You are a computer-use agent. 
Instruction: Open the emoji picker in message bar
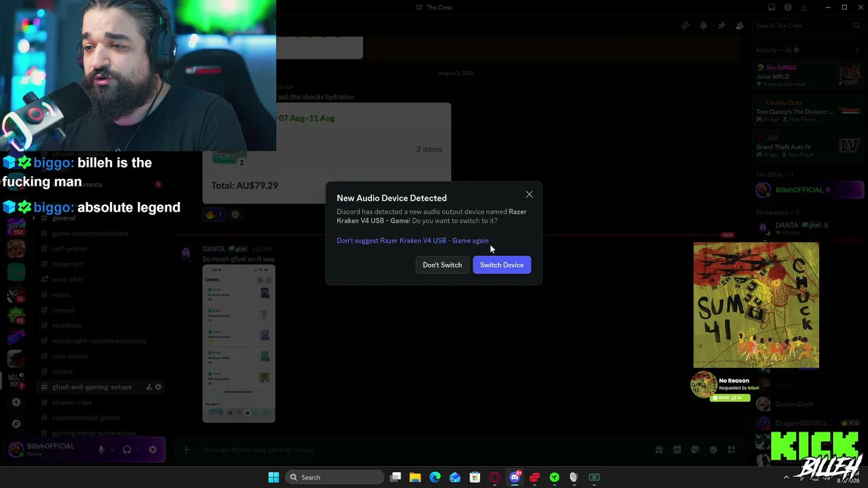(713, 449)
